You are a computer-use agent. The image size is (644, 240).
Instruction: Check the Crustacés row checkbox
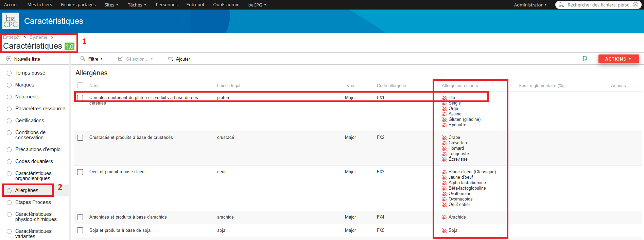pyautogui.click(x=80, y=138)
